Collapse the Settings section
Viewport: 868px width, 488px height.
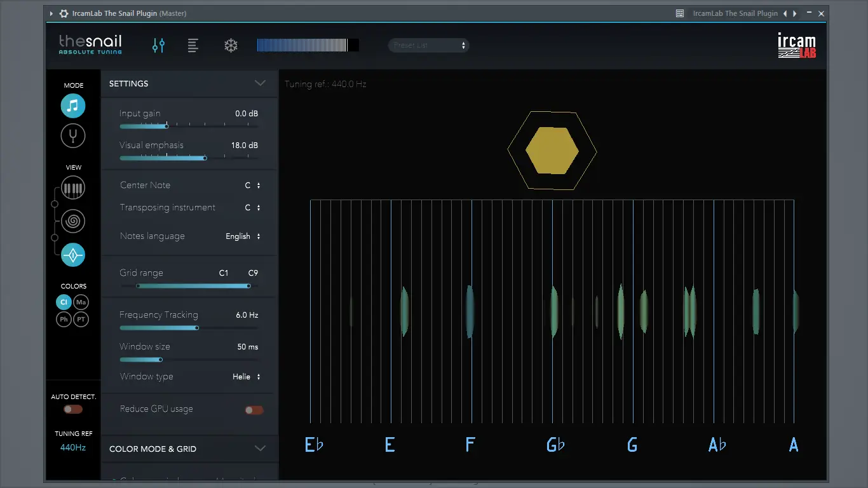[260, 83]
